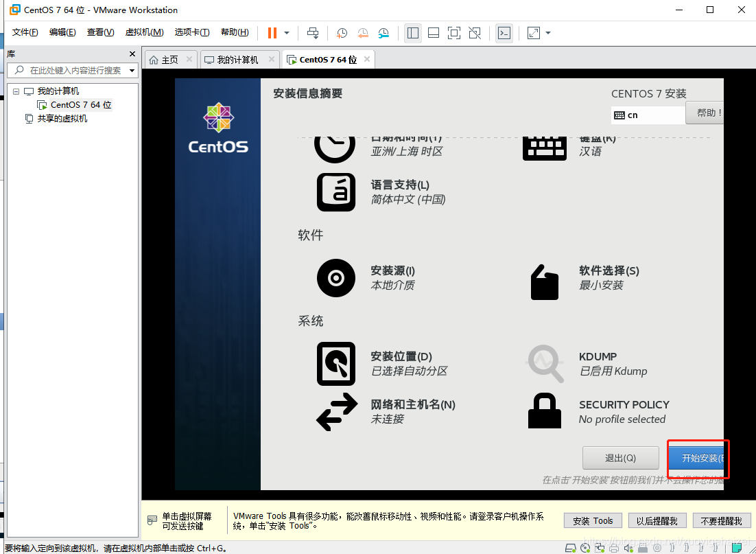Take a snapshot of this virtual machine
The height and width of the screenshot is (554, 756).
(x=342, y=33)
